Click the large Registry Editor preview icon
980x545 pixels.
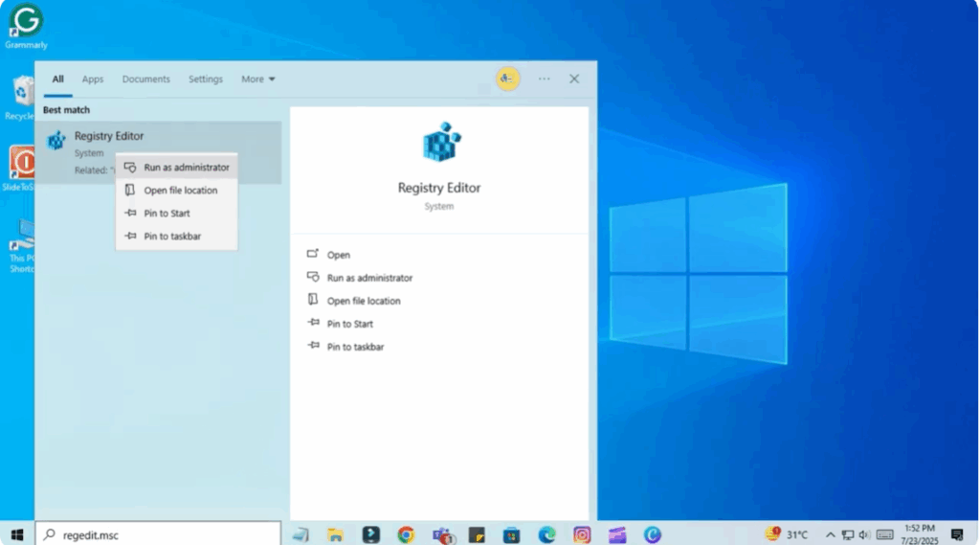tap(440, 142)
